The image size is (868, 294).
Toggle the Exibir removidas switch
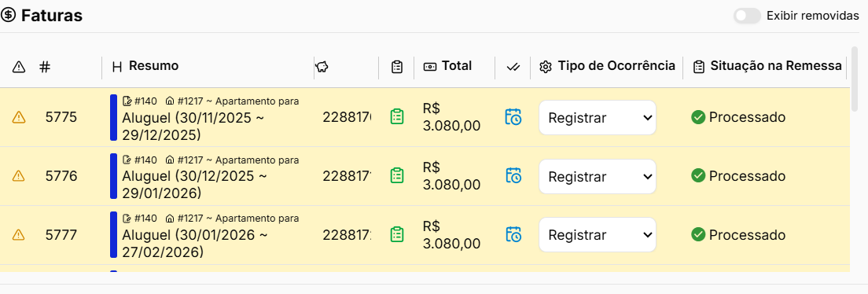(747, 16)
